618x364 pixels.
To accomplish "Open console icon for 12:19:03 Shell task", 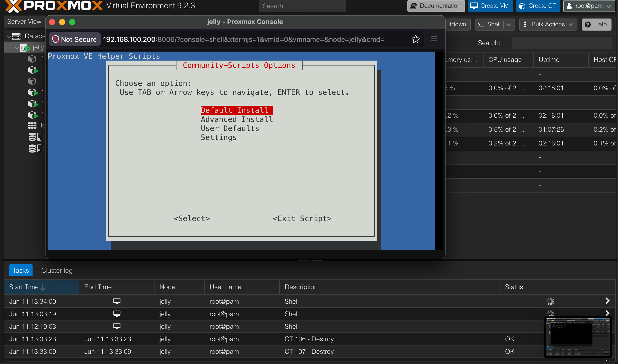I will [117, 326].
